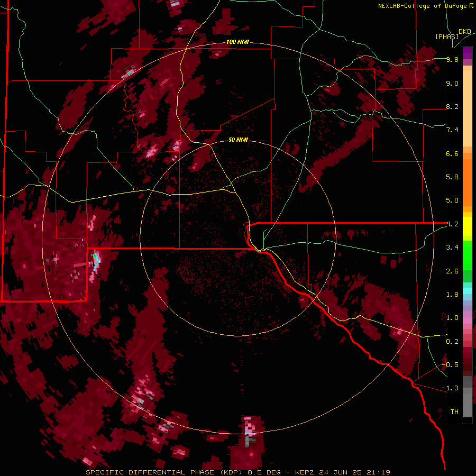
Task: Click the 5.8 scale value
Action: 452,177
